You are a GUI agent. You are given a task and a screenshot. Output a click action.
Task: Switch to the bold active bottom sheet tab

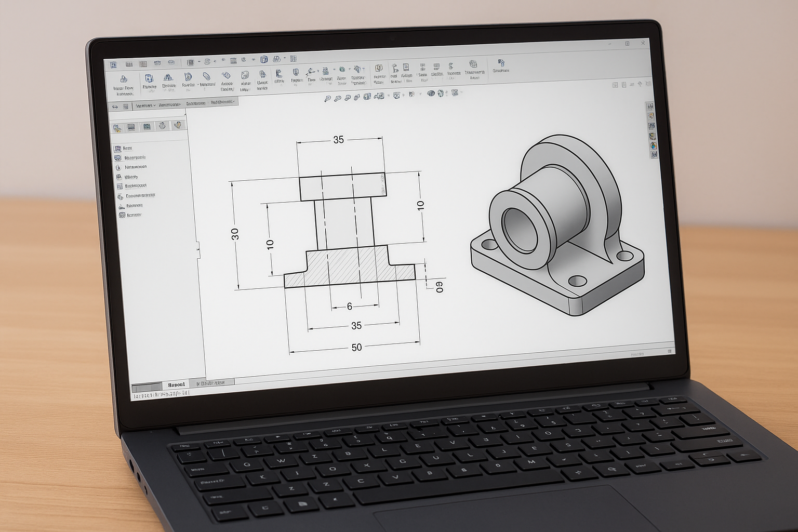tap(177, 385)
